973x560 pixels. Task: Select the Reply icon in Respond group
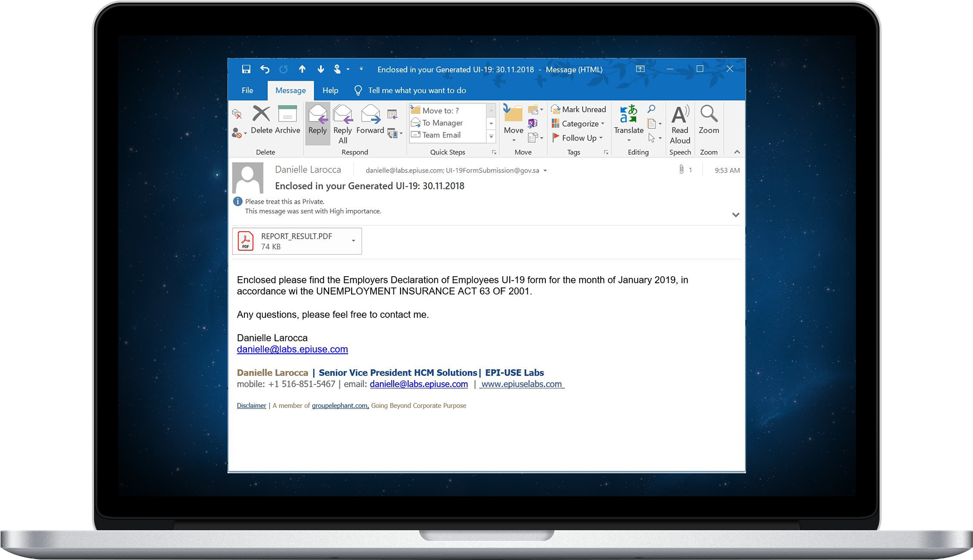317,117
